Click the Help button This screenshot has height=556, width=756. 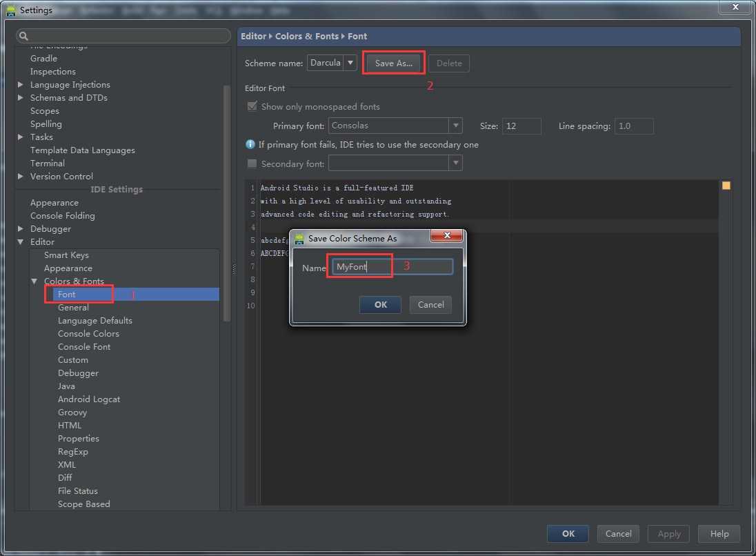pyautogui.click(x=719, y=534)
